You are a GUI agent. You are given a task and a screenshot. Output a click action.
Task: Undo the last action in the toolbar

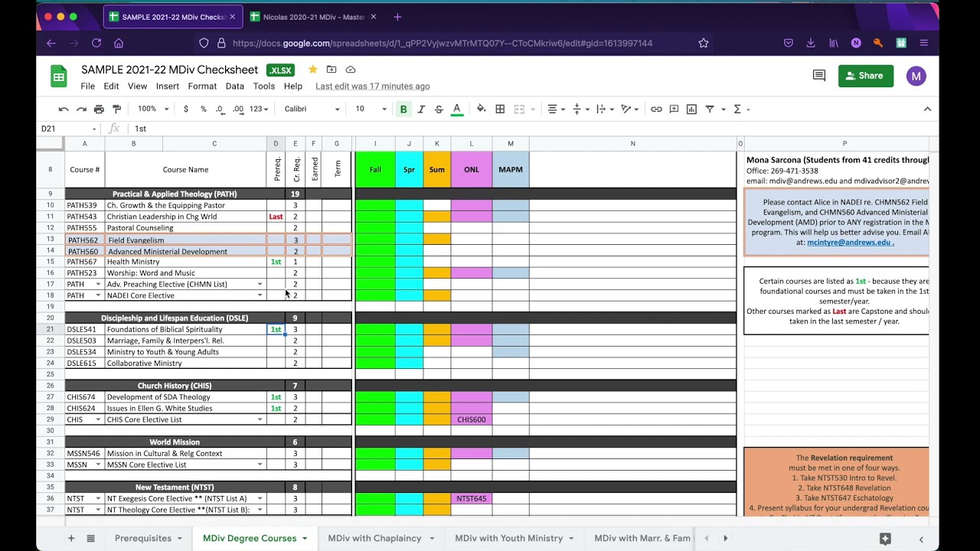[x=64, y=109]
